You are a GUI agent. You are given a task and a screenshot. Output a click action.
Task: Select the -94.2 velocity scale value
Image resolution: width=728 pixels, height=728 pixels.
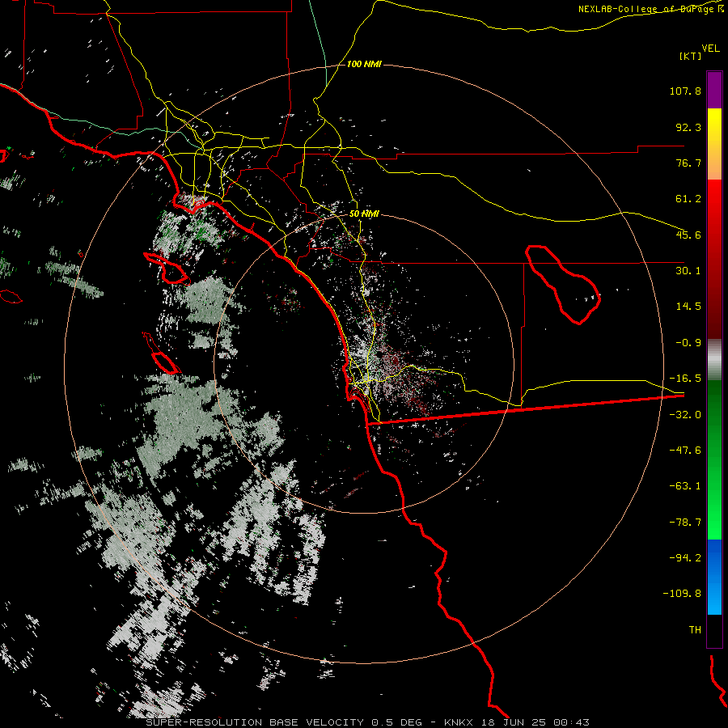click(685, 558)
